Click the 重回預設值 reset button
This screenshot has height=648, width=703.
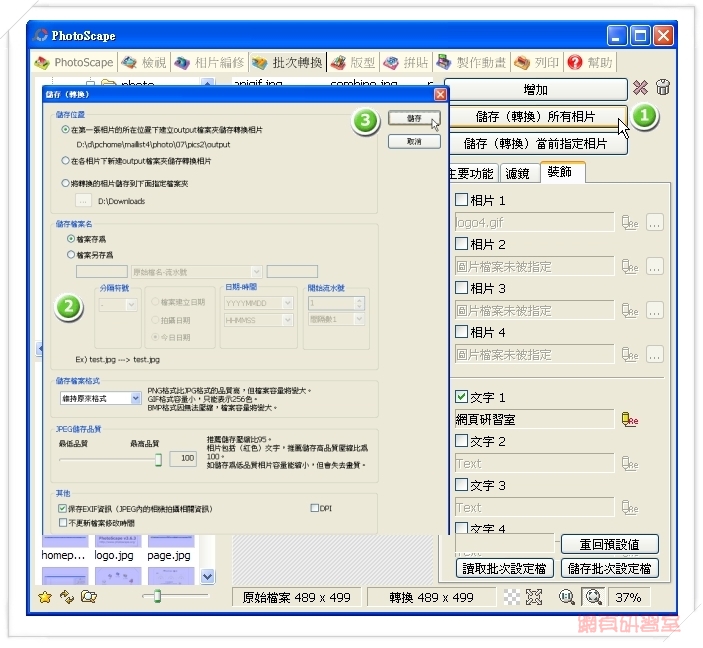click(610, 544)
